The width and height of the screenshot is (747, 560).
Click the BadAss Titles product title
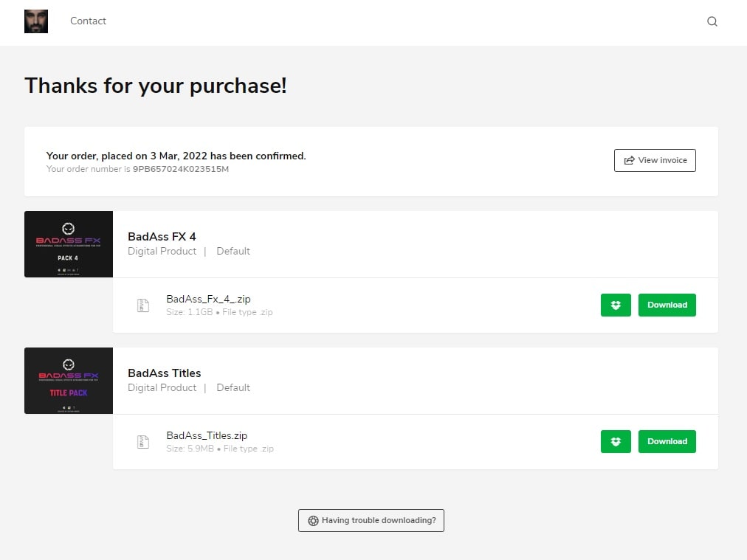click(x=165, y=373)
